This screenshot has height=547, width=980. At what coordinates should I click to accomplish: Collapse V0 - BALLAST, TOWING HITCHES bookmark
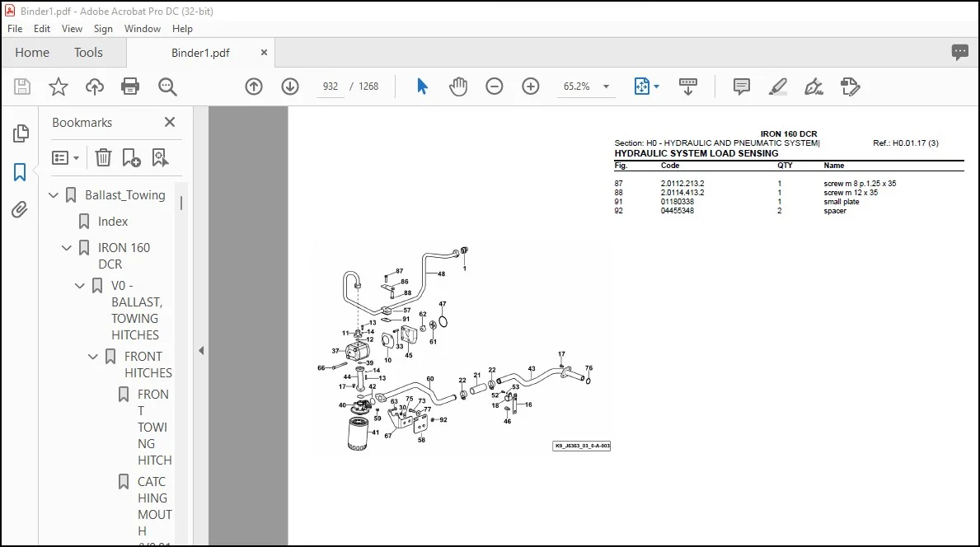coord(80,286)
